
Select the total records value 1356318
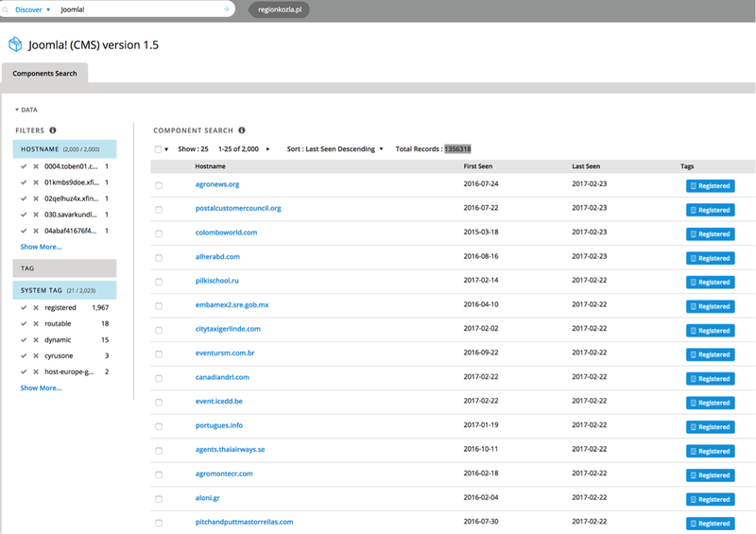pyautogui.click(x=457, y=149)
